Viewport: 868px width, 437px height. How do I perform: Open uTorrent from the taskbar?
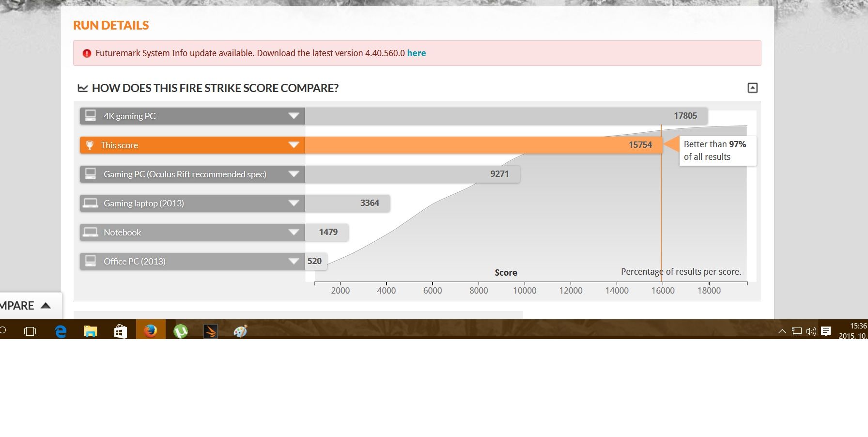181,331
